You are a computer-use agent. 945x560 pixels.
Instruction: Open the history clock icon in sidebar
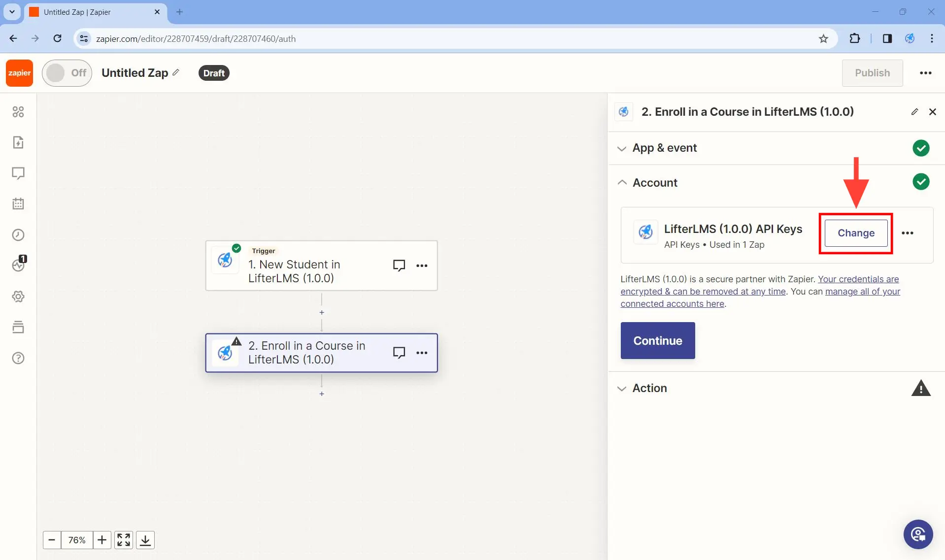click(18, 235)
